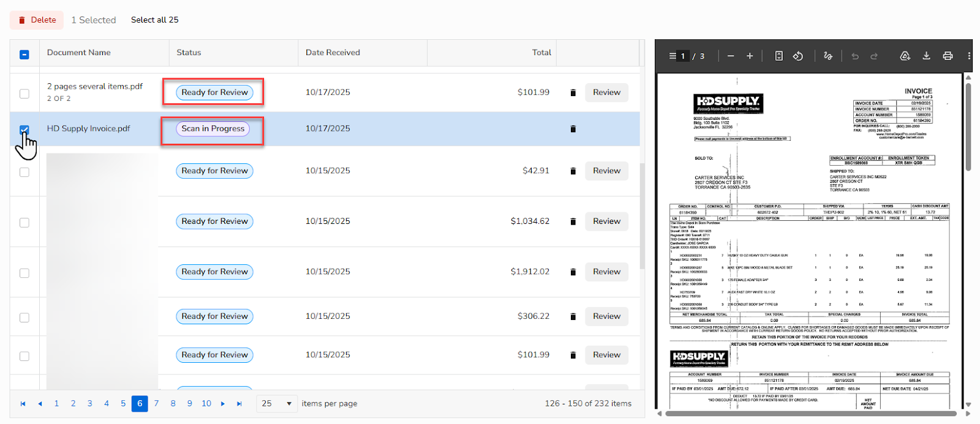Screen dimensions: 980x424
Task: Zoom out the PDF with the minus icon
Action: coord(731,56)
